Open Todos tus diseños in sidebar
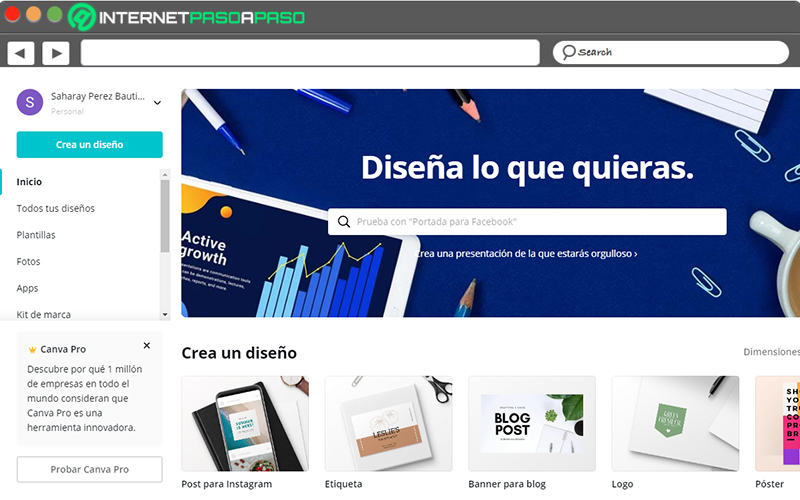 (56, 208)
